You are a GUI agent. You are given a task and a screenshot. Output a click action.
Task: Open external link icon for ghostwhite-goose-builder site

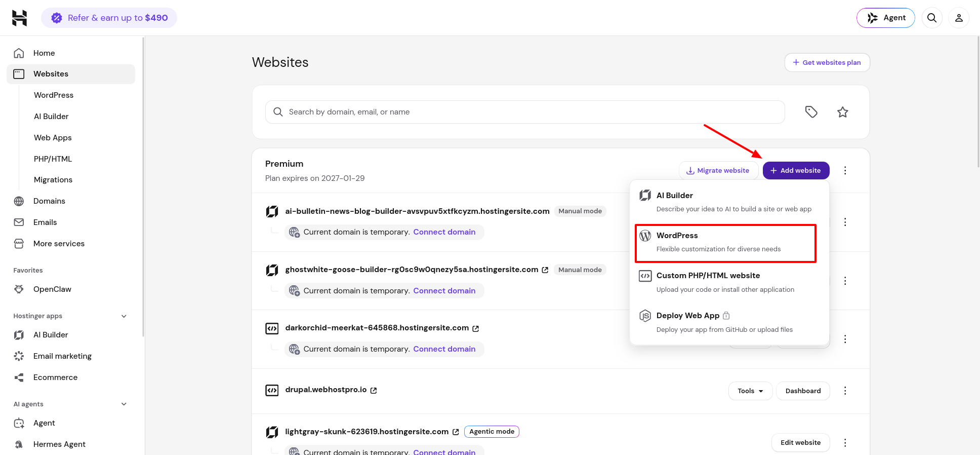(x=545, y=270)
